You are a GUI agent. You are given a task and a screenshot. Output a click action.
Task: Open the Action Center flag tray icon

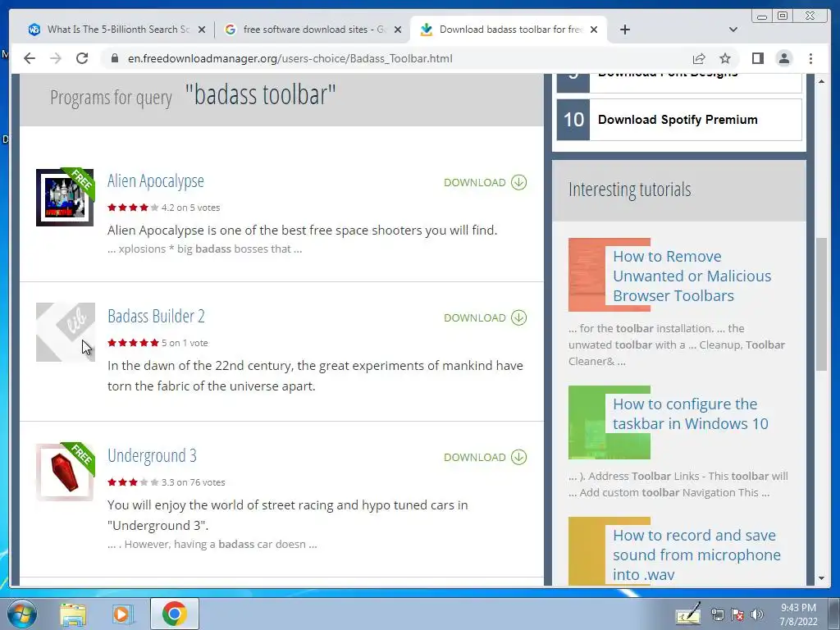tap(737, 615)
